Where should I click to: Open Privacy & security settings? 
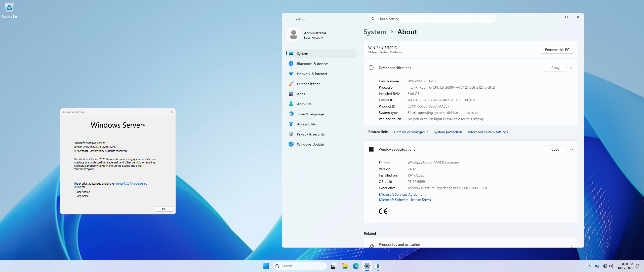pos(311,134)
